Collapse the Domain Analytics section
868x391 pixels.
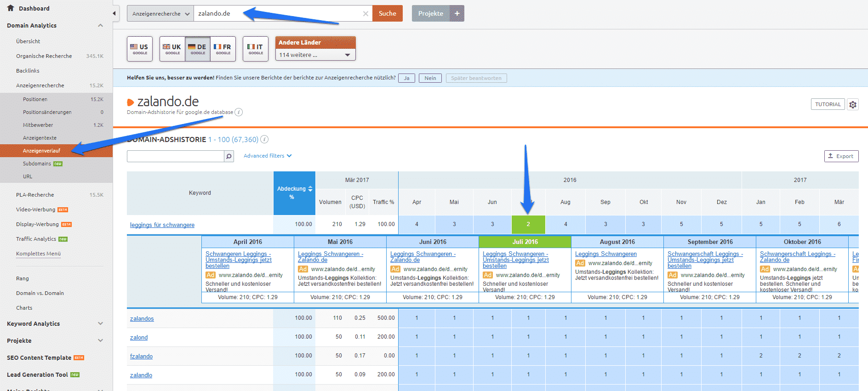(x=101, y=26)
